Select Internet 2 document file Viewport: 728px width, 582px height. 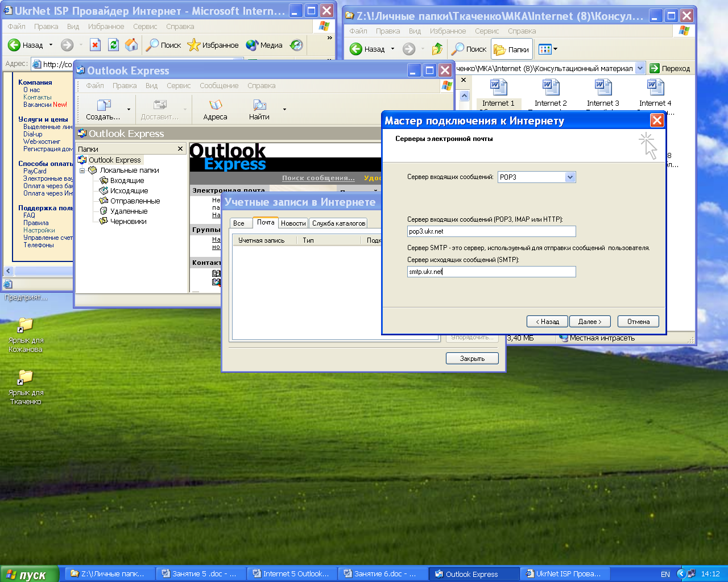click(551, 93)
